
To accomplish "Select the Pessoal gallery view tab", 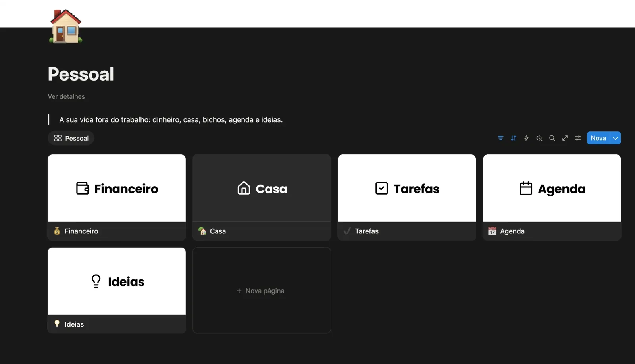I will pyautogui.click(x=71, y=138).
